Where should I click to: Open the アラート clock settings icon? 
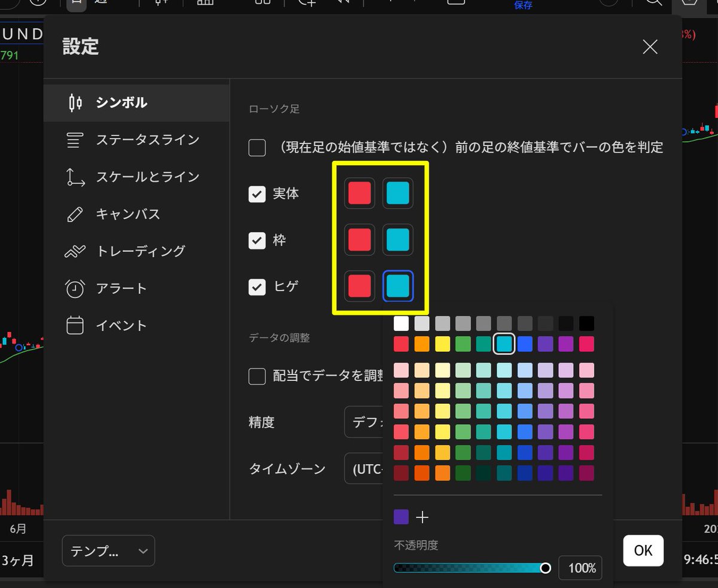pos(75,288)
